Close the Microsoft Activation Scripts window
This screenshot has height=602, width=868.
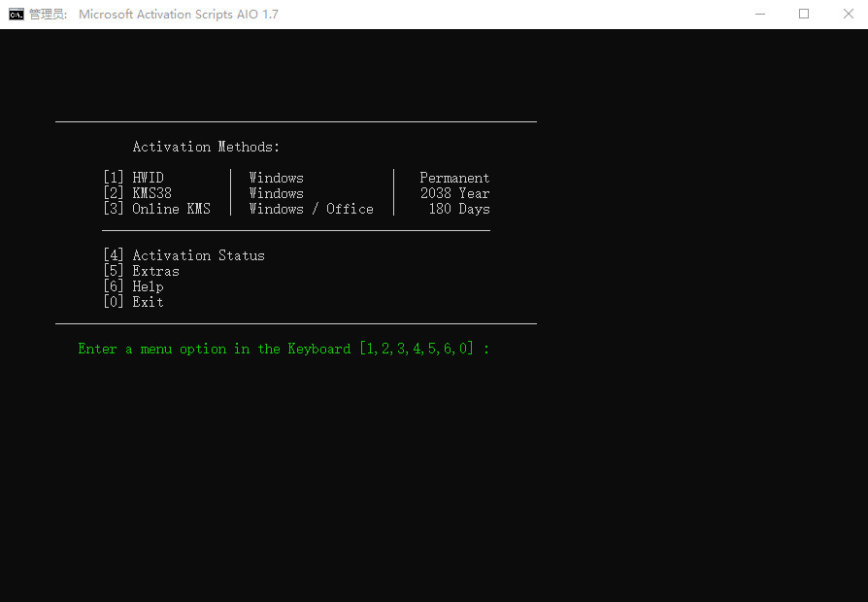(x=850, y=14)
